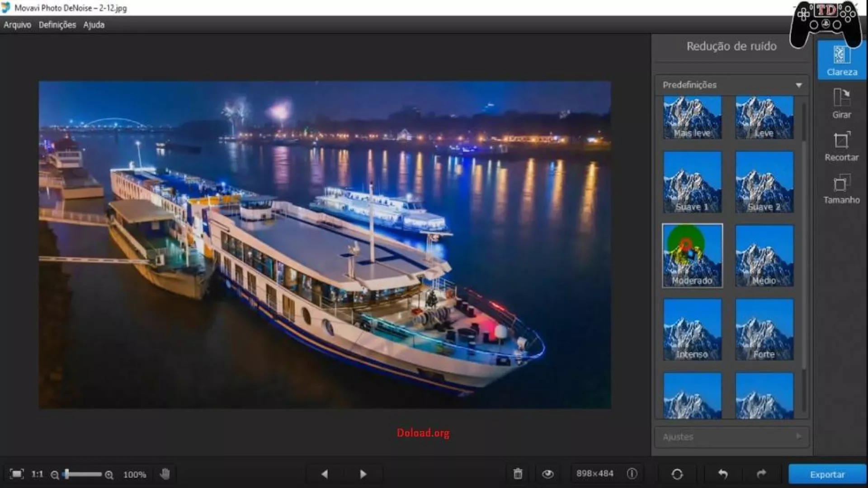Screen dimensions: 868x488
Task: Click the reset circular arrows icon
Action: (677, 474)
